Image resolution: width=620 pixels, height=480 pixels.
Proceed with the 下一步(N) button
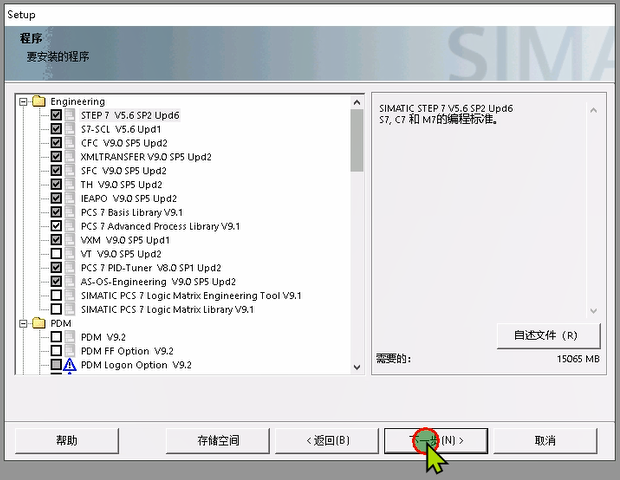coord(436,440)
